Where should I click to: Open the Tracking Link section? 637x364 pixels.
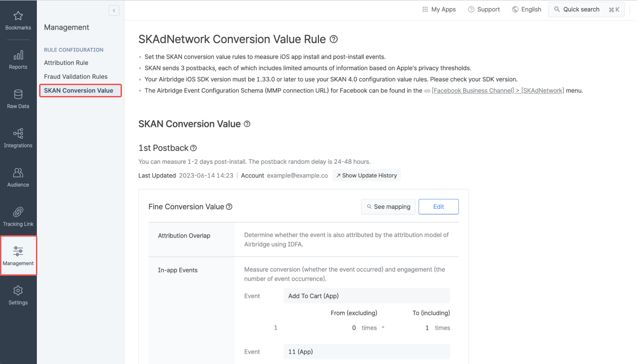click(x=18, y=217)
